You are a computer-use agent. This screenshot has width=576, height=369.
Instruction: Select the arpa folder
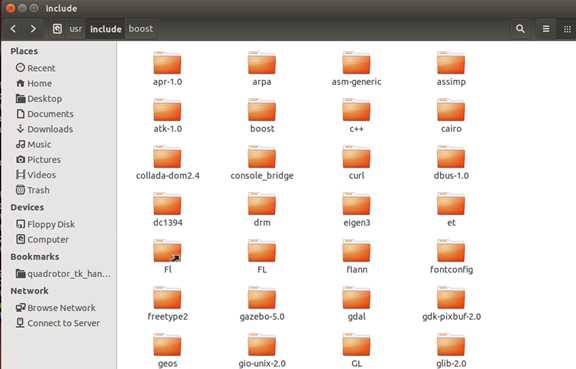262,69
